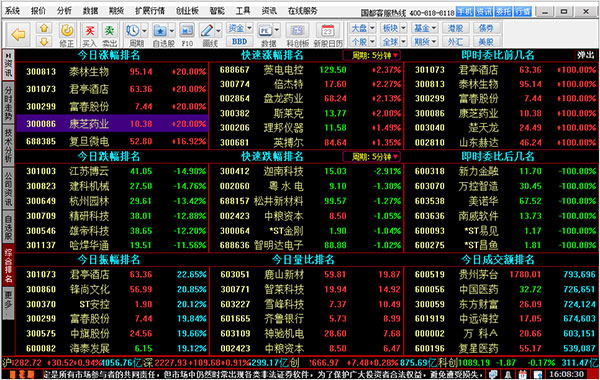Click the calendar icon in status bar

(522, 374)
